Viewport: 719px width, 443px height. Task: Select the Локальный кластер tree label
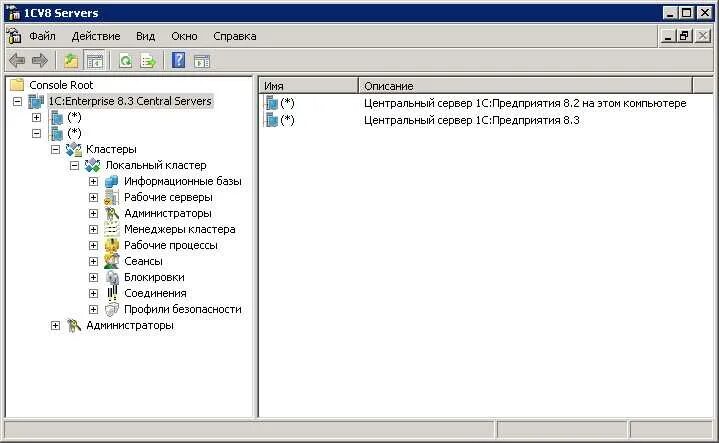[156, 165]
